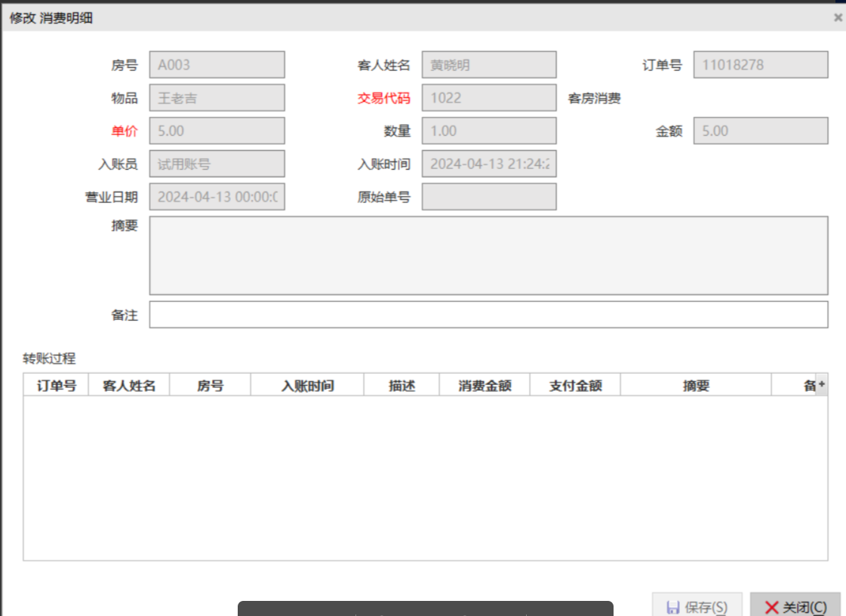Click the 入账时间 date-time field
Screen dimensions: 846x616
489,164
